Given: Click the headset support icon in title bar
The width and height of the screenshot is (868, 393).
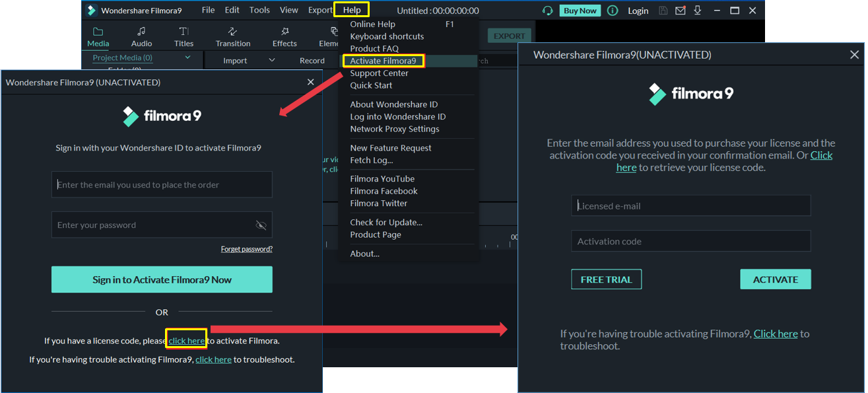Looking at the screenshot, I should coord(547,11).
